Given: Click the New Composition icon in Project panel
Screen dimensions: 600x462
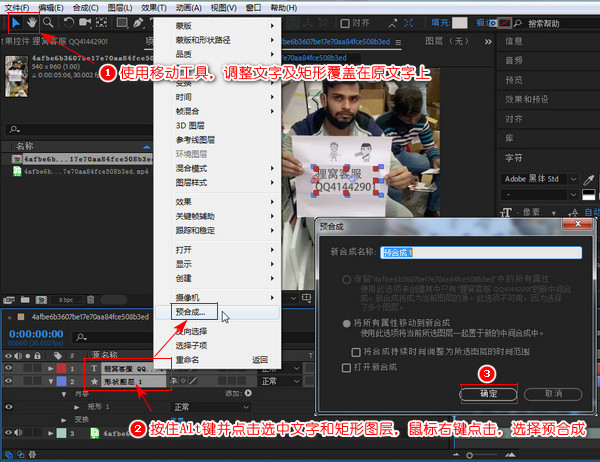Looking at the screenshot, I should click(41, 300).
